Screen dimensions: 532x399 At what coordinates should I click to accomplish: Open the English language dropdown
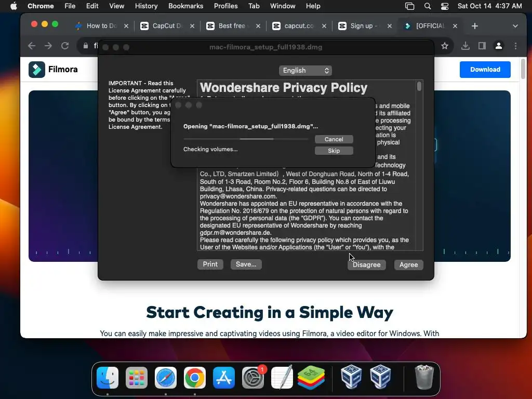pos(305,70)
